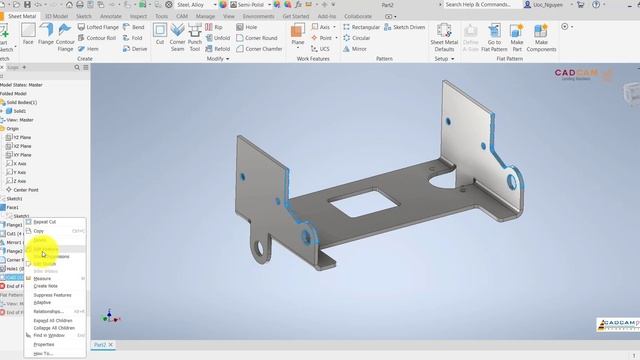Open the Annotate tab
The image size is (640, 360).
(111, 16)
